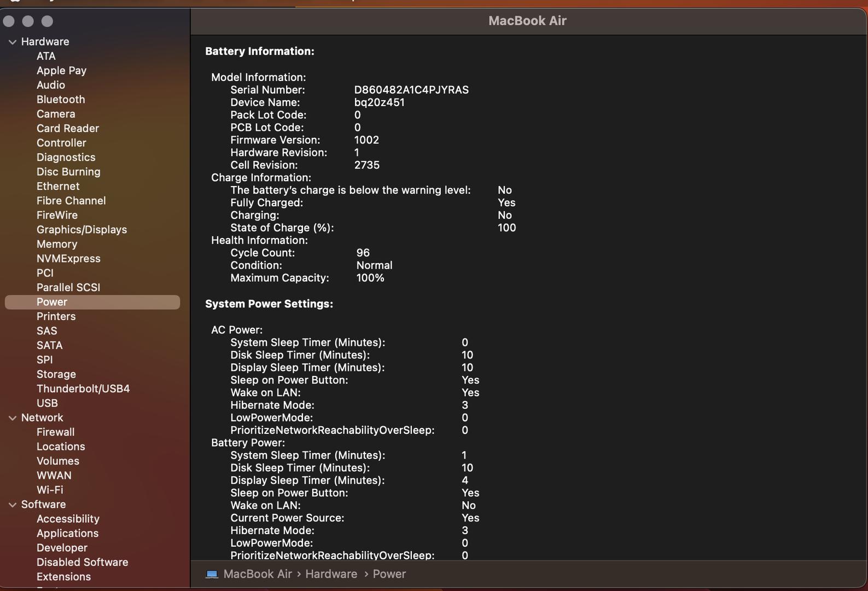
Task: Click the MacBook Air window title
Action: click(527, 21)
